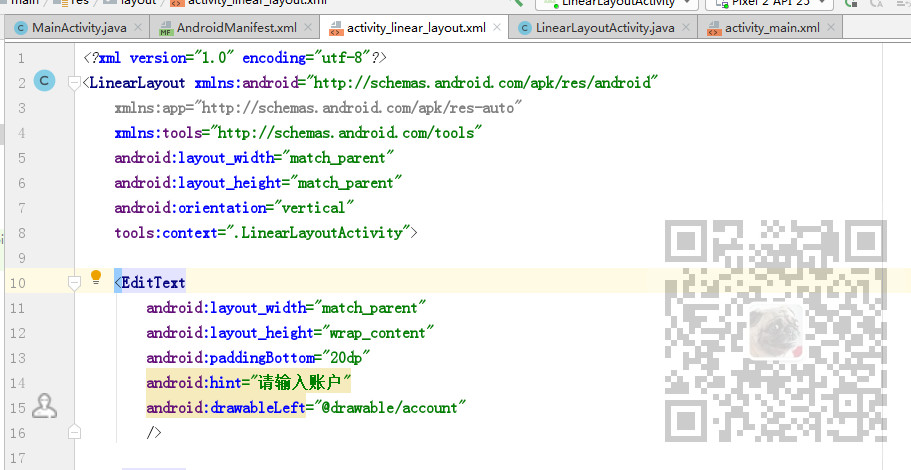Select the activity_linear_layout.xml tab
Image resolution: width=911 pixels, height=470 pixels.
pyautogui.click(x=416, y=27)
